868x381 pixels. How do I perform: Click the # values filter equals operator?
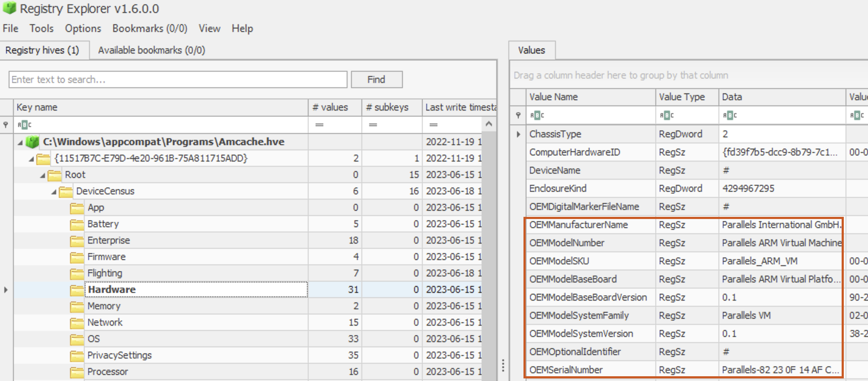(319, 125)
